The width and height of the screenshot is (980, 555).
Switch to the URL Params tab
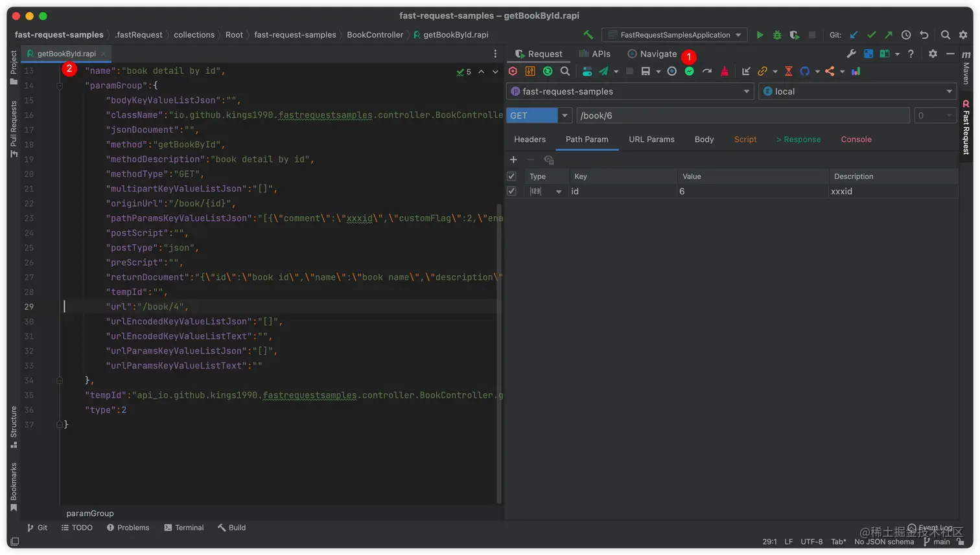(651, 139)
